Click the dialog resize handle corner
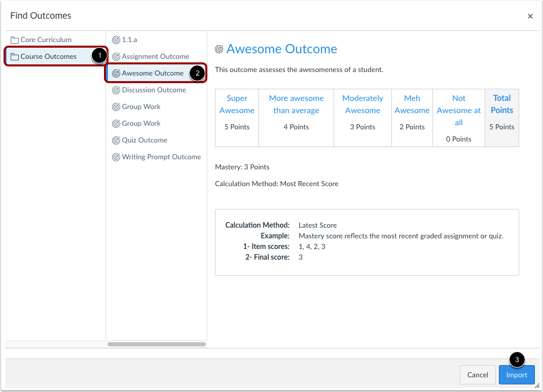Screen dimensions: 543x392 pos(537,385)
